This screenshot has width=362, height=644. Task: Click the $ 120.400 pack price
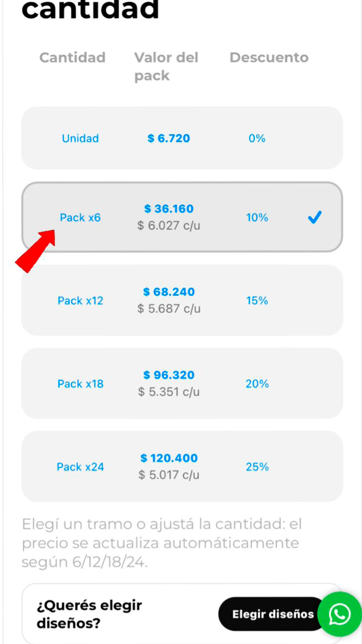click(169, 458)
